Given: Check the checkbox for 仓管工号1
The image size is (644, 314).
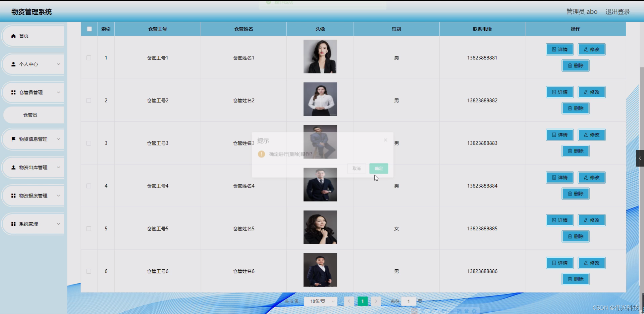Looking at the screenshot, I should coord(89,58).
